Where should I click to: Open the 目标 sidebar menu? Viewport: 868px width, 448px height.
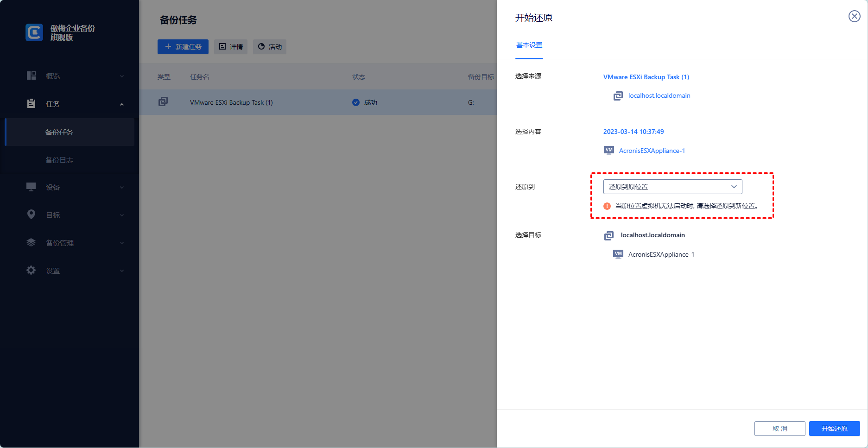[70, 215]
